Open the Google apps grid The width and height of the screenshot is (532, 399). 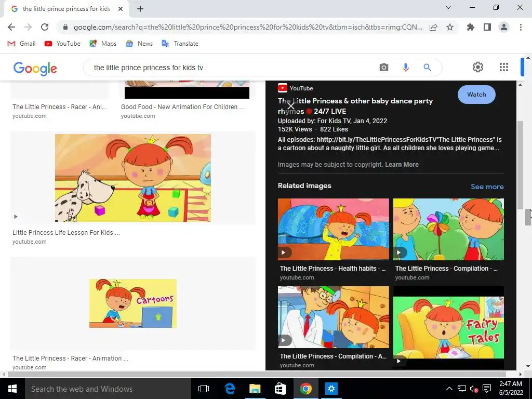(504, 67)
